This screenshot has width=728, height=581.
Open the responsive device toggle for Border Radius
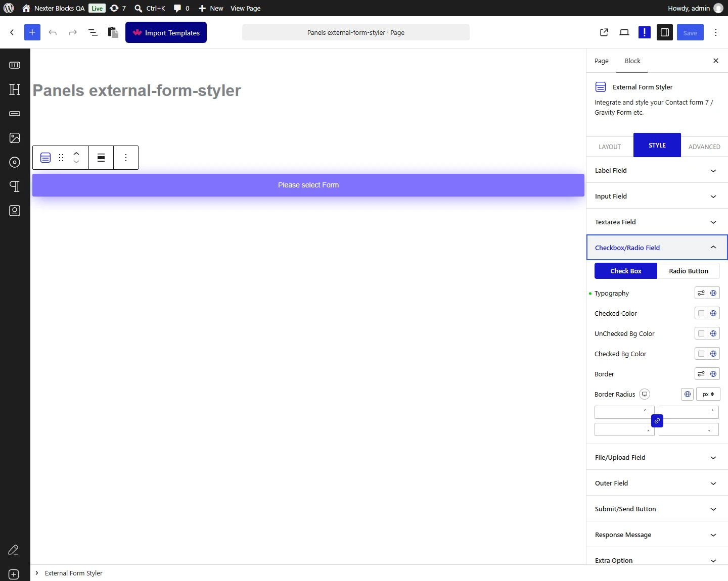click(645, 394)
